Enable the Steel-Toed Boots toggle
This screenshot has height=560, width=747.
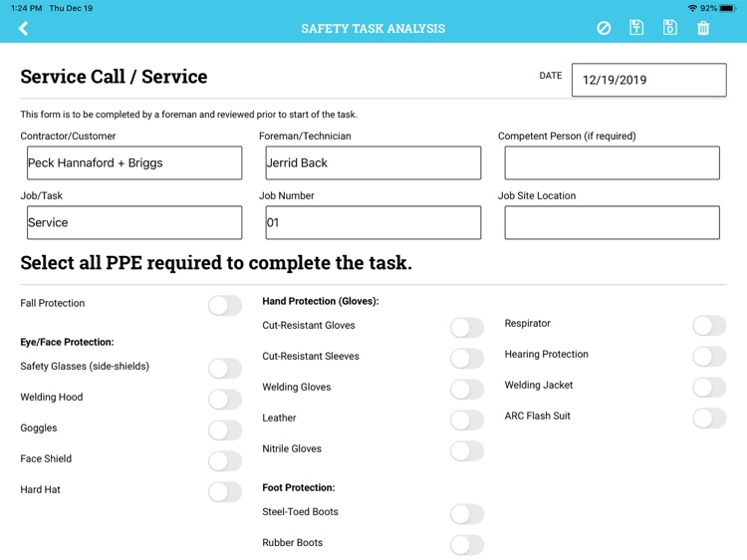(x=467, y=514)
